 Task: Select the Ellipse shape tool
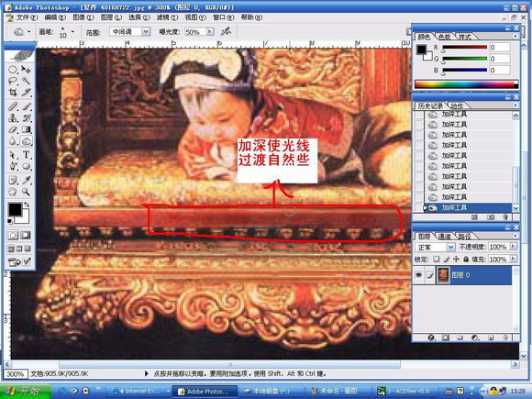coord(26,166)
